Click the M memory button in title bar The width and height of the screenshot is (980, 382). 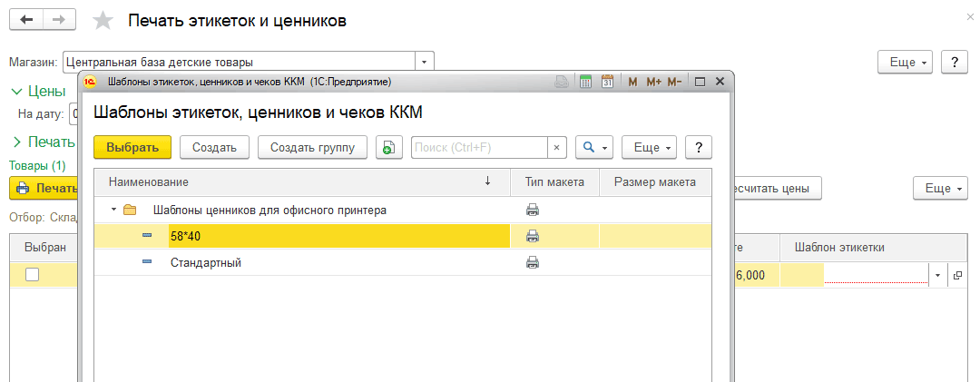click(x=632, y=82)
